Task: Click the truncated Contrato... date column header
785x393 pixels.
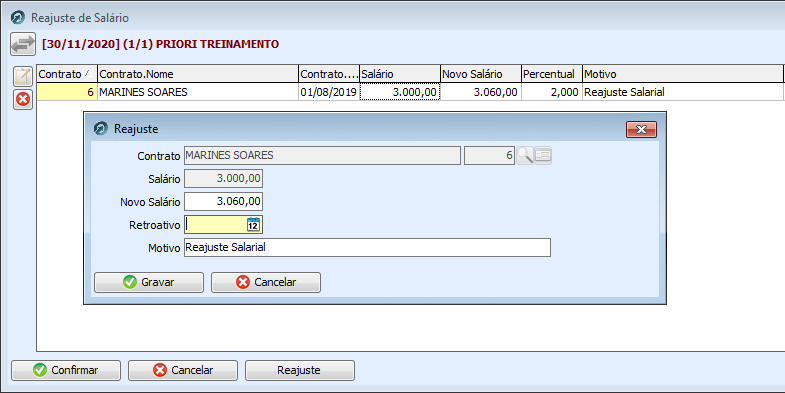Action: click(x=329, y=74)
